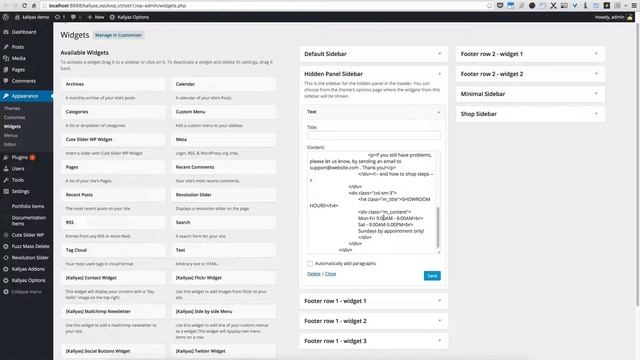Select the Recent Comments available widget
Viewport: 640px width, 360px height.
pyautogui.click(x=223, y=167)
